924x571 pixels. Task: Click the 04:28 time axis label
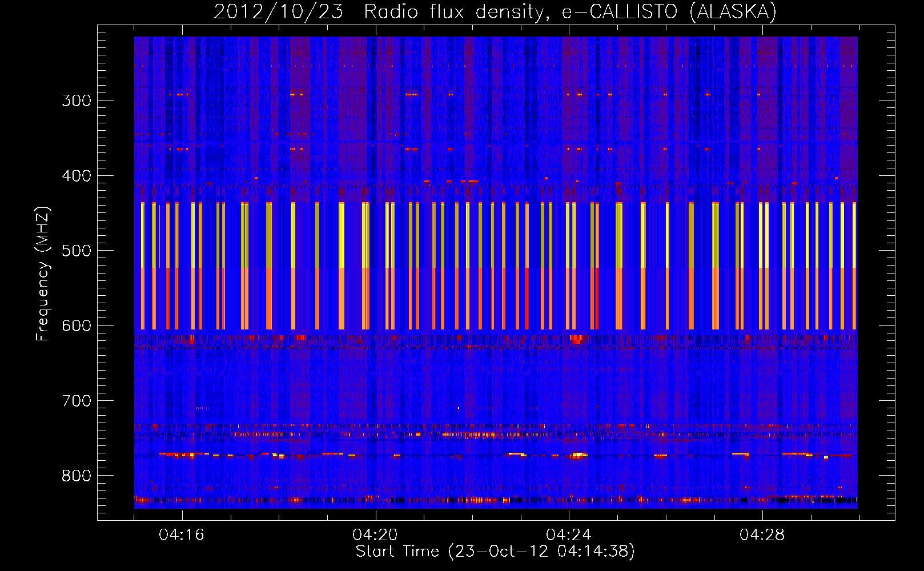point(762,535)
